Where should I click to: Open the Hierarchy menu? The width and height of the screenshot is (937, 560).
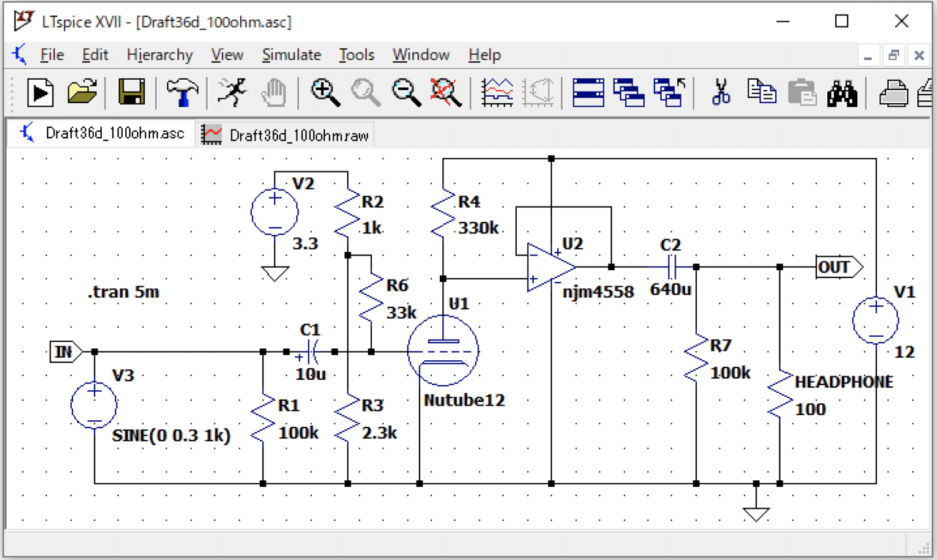pos(160,55)
